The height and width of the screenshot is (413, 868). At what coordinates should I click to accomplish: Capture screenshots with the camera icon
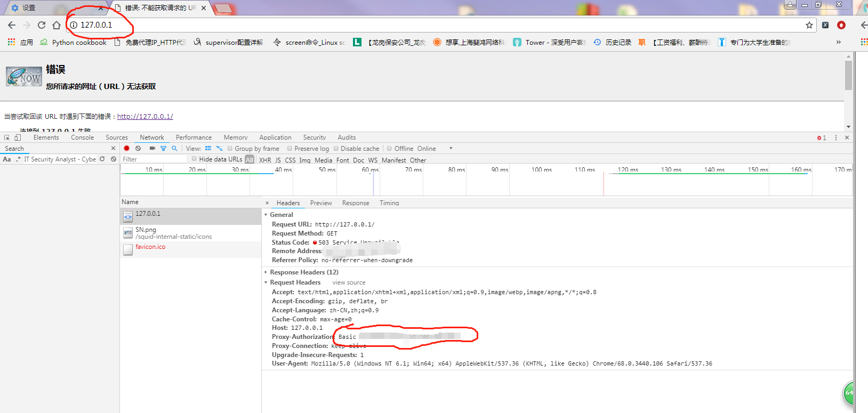click(152, 149)
